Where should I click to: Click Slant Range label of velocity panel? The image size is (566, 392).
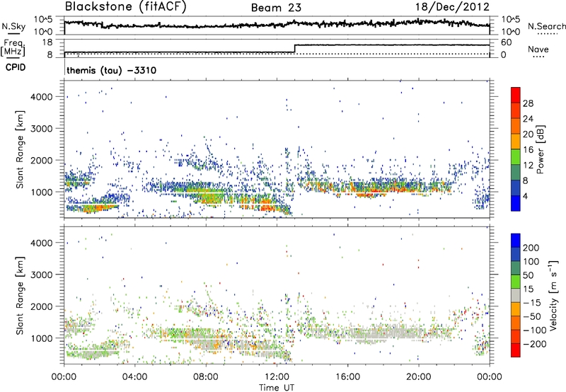pyautogui.click(x=20, y=295)
